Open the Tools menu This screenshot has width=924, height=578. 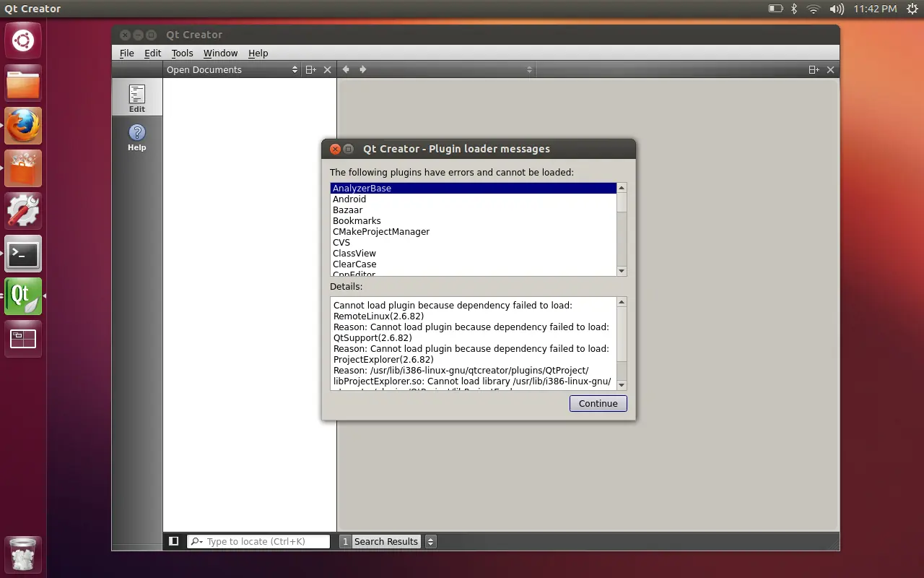pyautogui.click(x=182, y=53)
